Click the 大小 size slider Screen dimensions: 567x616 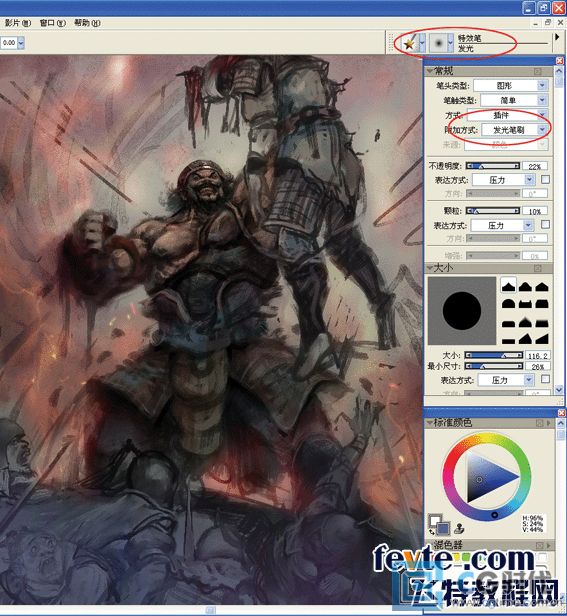pos(494,355)
